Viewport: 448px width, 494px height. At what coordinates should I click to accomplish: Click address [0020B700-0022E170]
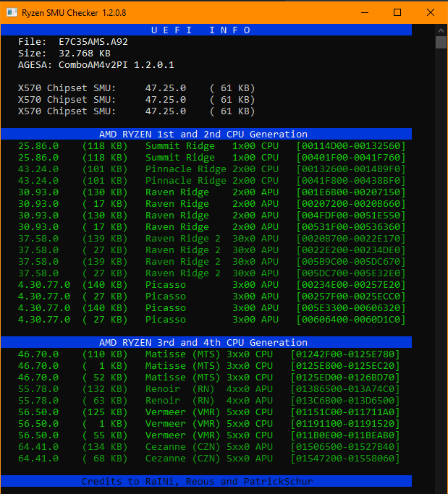(350, 239)
